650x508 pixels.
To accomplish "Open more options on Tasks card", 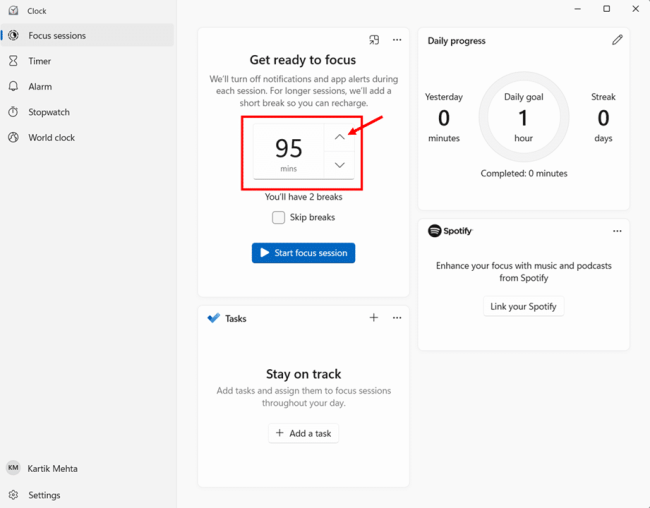I will (x=397, y=318).
